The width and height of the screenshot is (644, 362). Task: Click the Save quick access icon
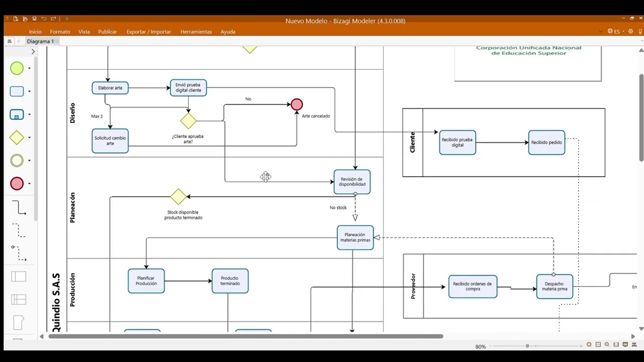[34, 19]
